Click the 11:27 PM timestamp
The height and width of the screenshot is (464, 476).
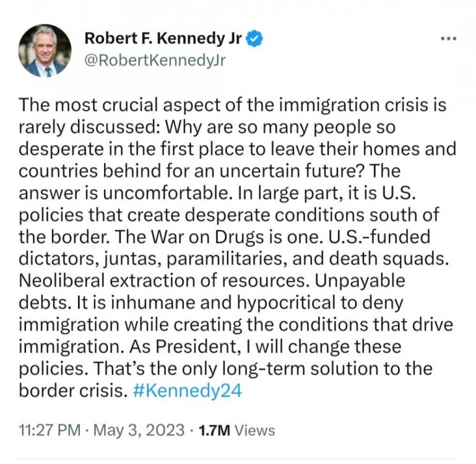click(50, 431)
